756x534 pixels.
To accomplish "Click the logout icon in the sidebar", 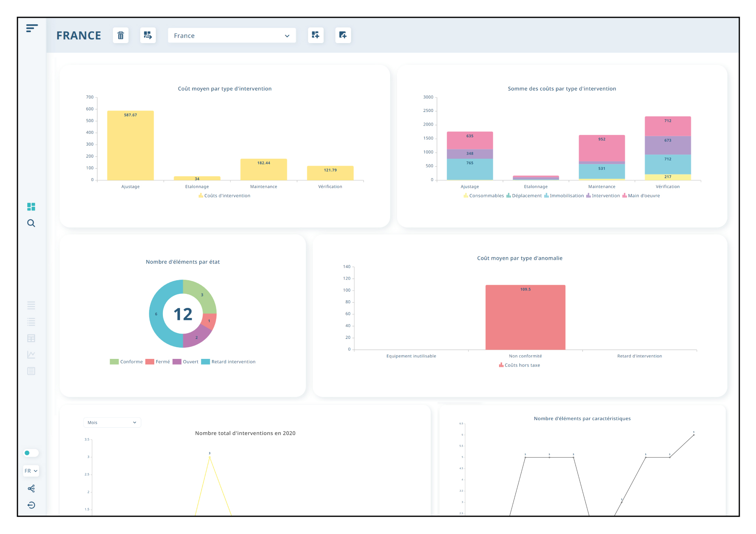I will (31, 505).
